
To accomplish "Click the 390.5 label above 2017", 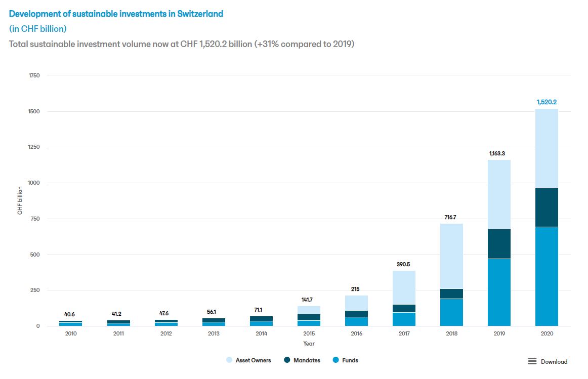I will point(403,263).
